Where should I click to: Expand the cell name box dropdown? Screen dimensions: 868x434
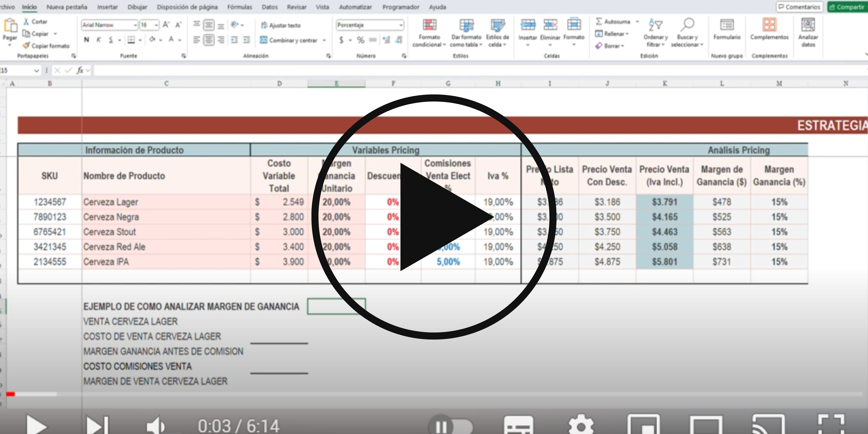(x=36, y=71)
